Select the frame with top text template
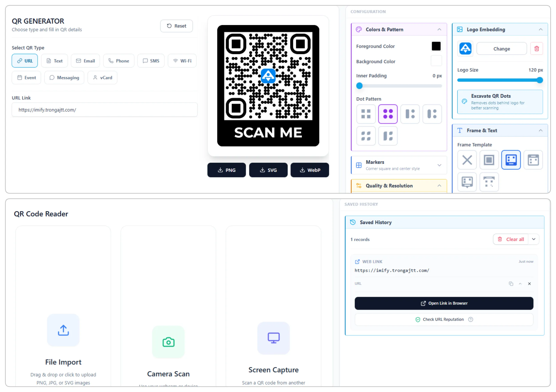 point(533,160)
